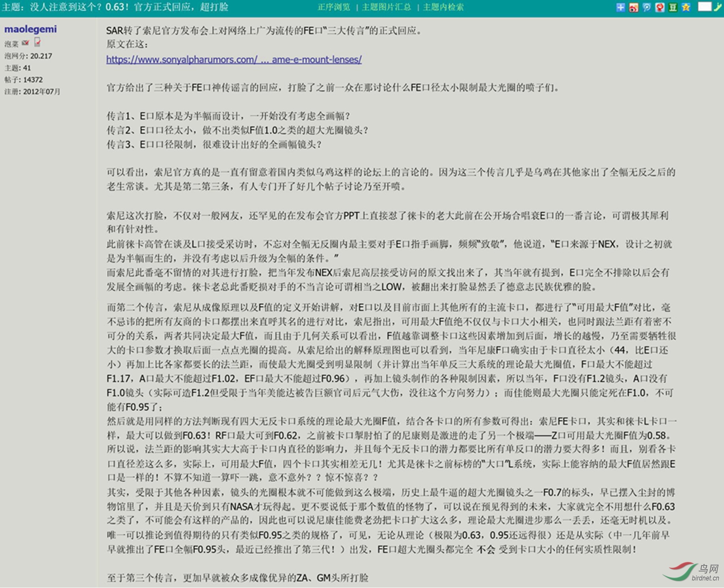Share the thread to Douban

click(x=673, y=7)
